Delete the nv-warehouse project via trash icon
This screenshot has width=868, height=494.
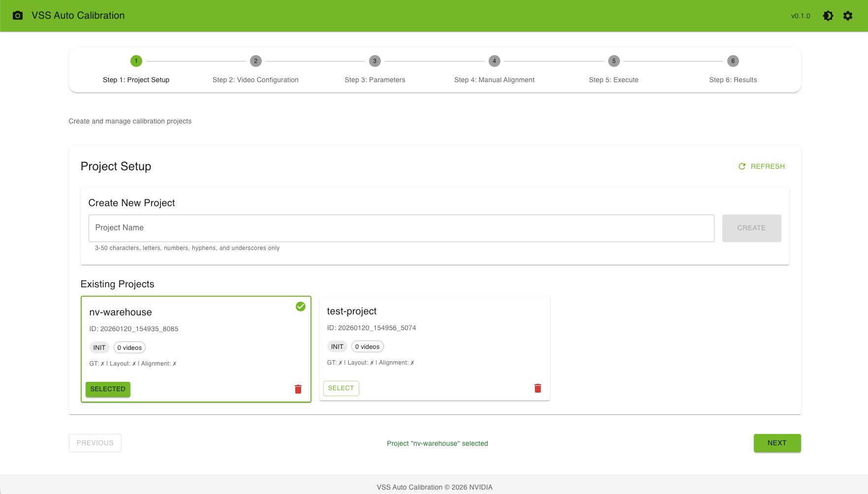click(298, 389)
